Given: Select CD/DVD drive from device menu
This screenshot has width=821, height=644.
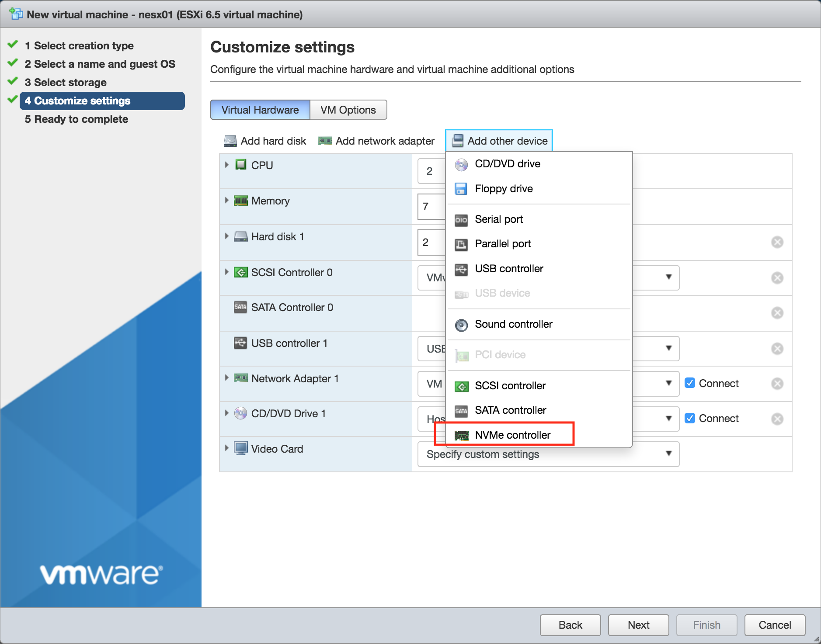Looking at the screenshot, I should (x=539, y=164).
